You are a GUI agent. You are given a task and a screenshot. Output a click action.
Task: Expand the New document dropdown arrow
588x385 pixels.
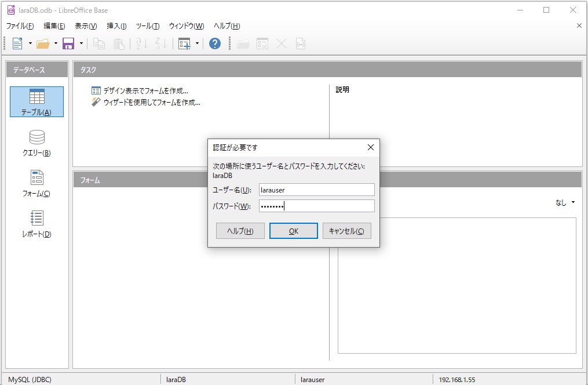click(x=29, y=43)
